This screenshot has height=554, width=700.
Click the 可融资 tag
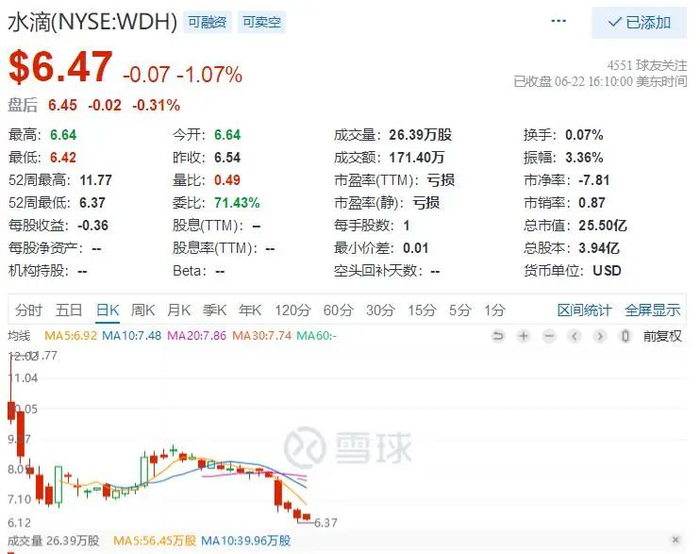(x=207, y=22)
